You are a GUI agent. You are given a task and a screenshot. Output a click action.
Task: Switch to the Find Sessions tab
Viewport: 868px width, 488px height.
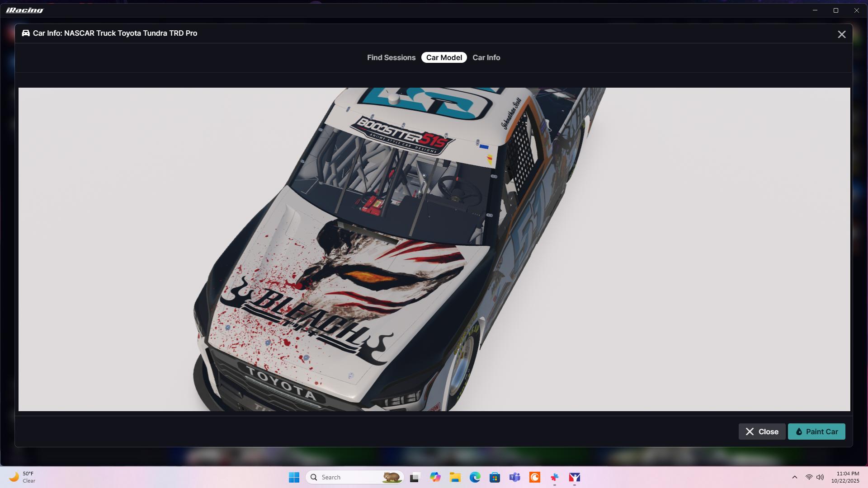pyautogui.click(x=391, y=57)
